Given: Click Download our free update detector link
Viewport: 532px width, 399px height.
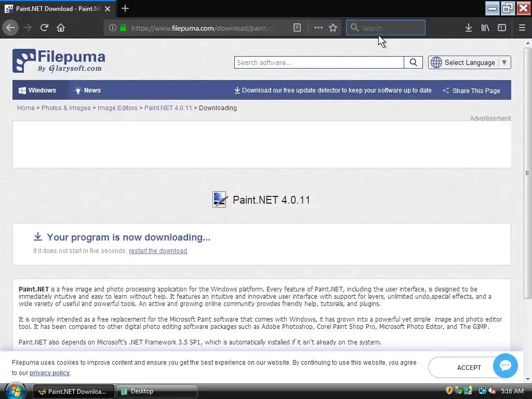Looking at the screenshot, I should (x=333, y=90).
